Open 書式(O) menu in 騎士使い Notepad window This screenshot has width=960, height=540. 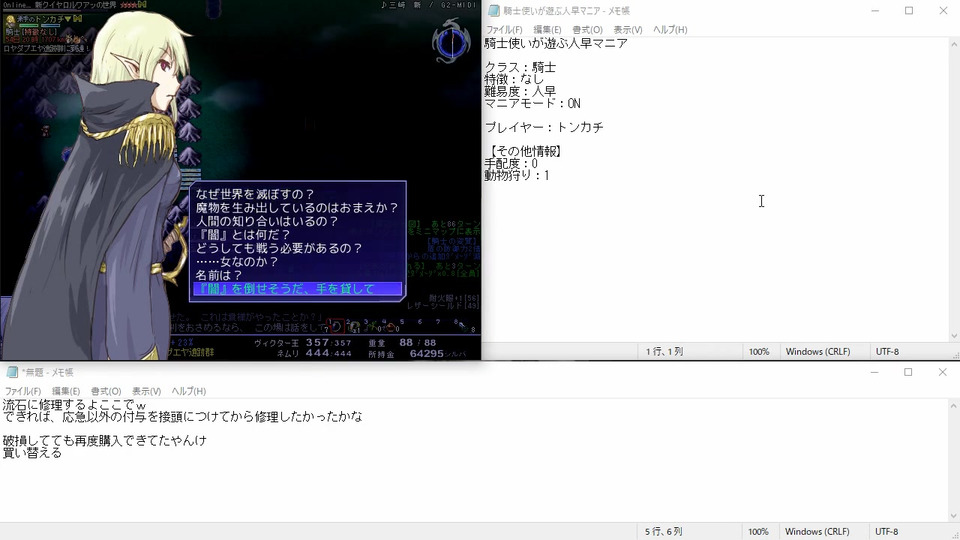pyautogui.click(x=587, y=29)
